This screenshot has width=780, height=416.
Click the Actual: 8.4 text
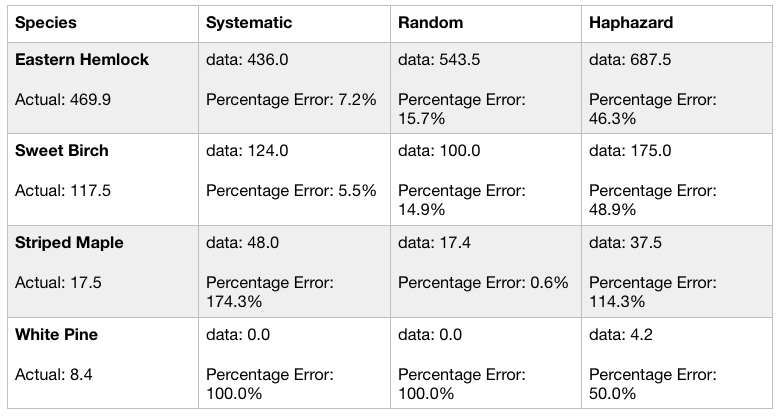click(49, 374)
